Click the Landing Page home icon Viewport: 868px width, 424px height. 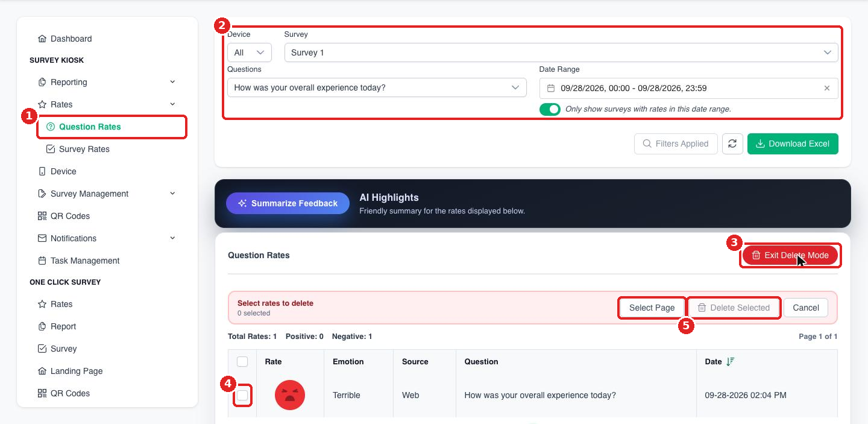coord(42,371)
